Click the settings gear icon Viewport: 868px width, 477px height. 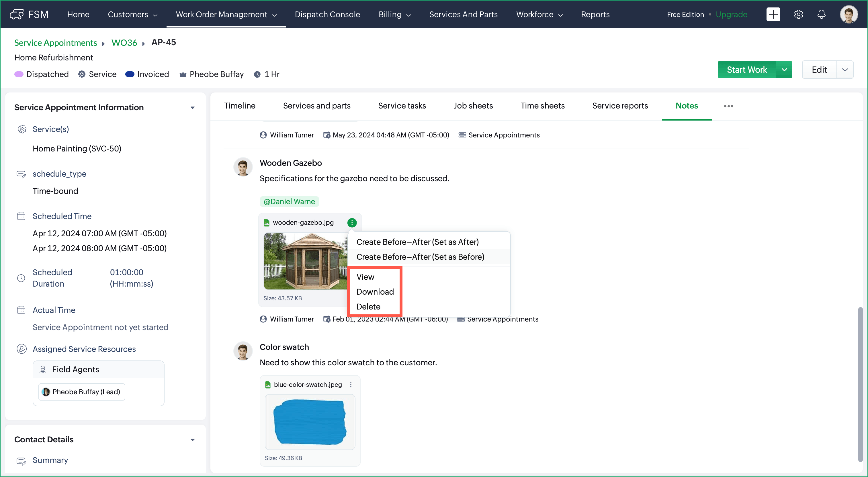pos(798,15)
